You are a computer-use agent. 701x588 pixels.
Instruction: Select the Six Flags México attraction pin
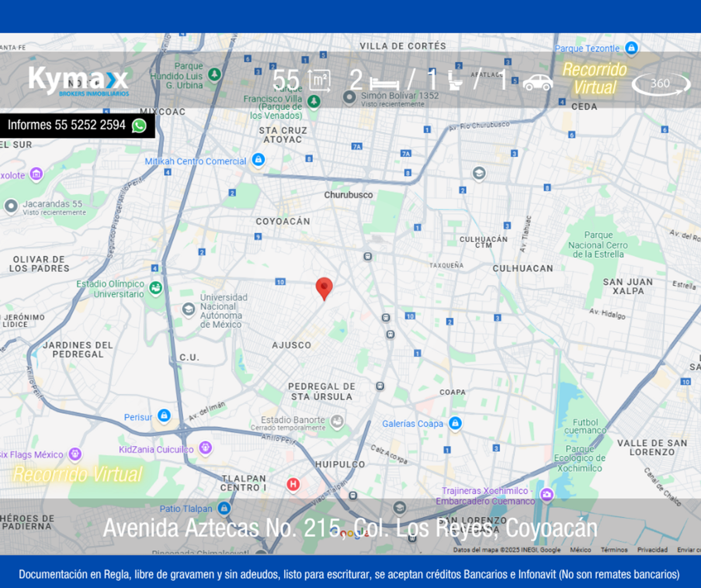click(75, 454)
